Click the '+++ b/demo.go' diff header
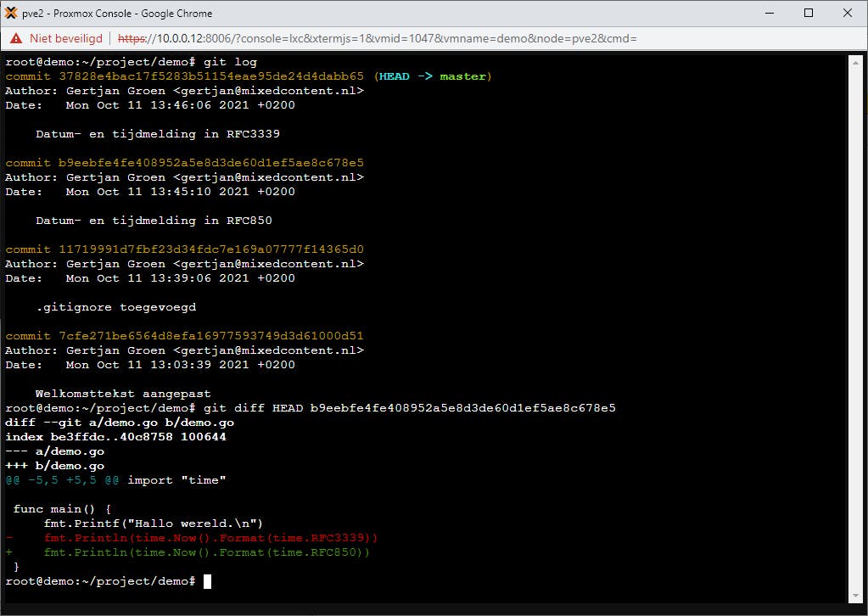 [55, 465]
